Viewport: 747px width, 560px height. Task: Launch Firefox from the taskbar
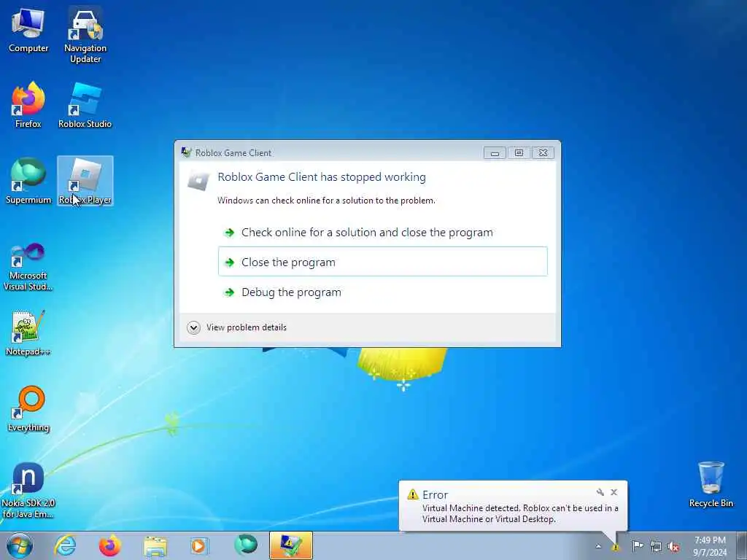109,545
